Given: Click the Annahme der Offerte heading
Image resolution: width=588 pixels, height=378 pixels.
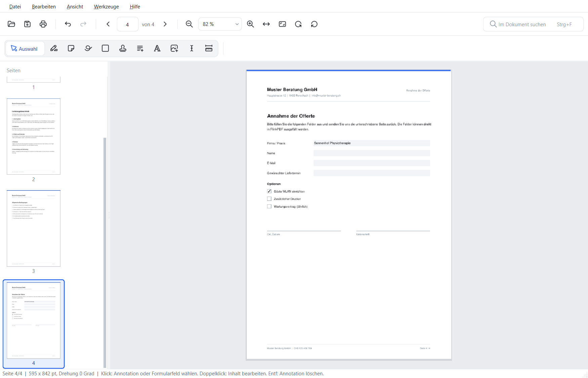Looking at the screenshot, I should pos(291,116).
